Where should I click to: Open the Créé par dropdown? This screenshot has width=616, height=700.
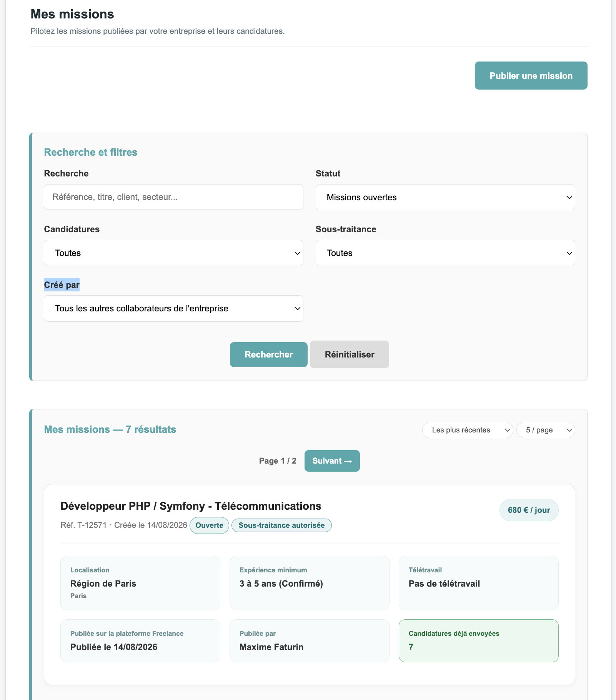[173, 308]
